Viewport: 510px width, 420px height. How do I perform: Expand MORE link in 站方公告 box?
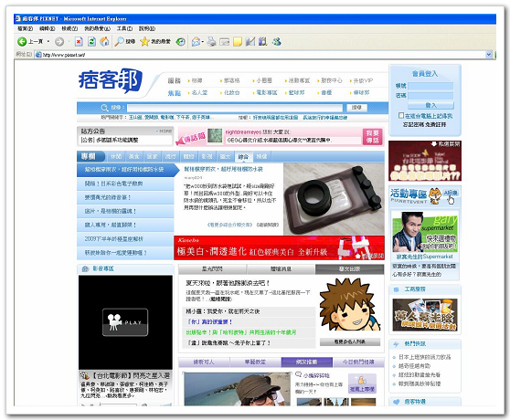tap(165, 131)
